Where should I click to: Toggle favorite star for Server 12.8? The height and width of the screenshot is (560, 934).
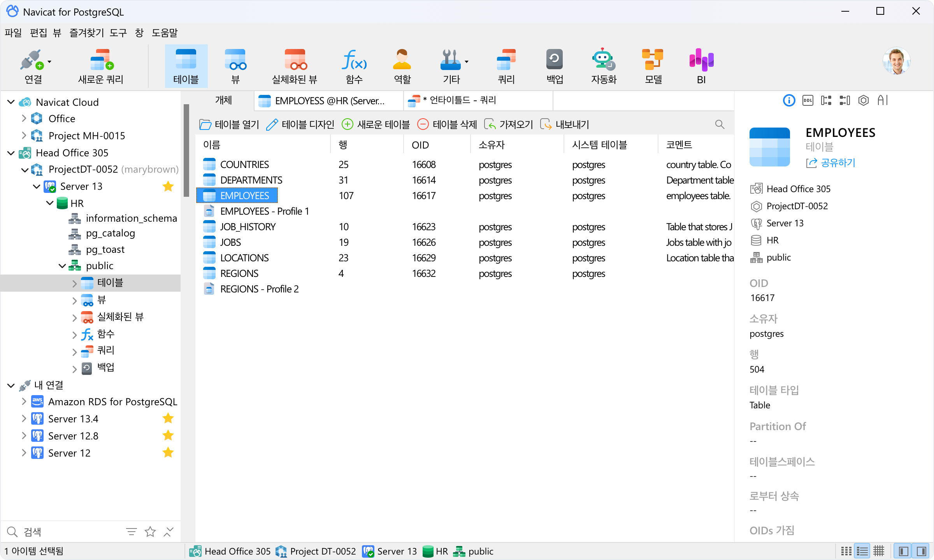[168, 435]
